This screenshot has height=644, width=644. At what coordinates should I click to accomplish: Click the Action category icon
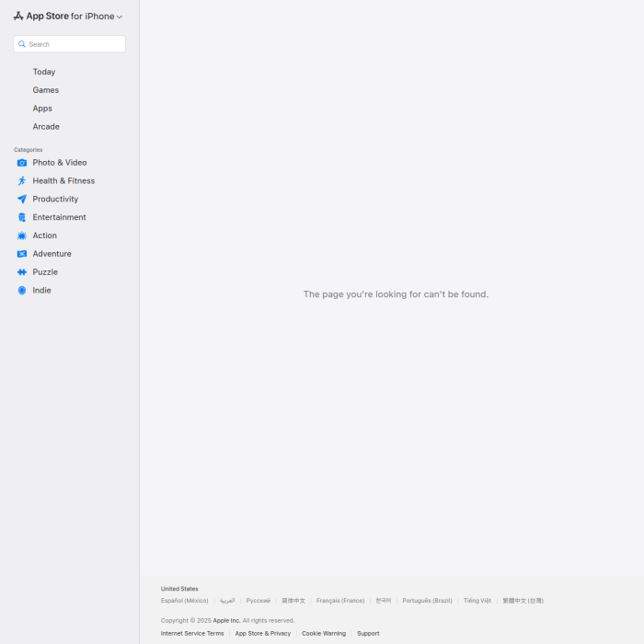[22, 236]
